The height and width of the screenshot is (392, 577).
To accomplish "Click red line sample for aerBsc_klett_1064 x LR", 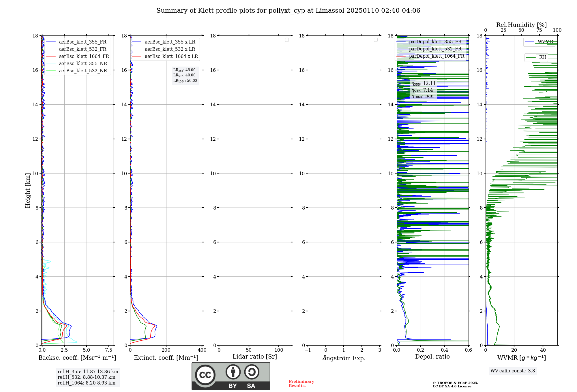I will tap(137, 56).
